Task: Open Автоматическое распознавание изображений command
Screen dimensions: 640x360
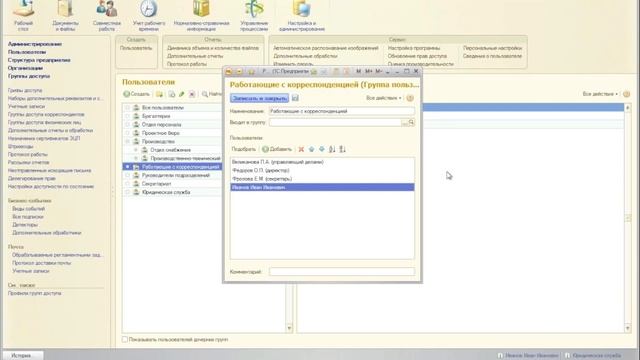Action: click(326, 48)
